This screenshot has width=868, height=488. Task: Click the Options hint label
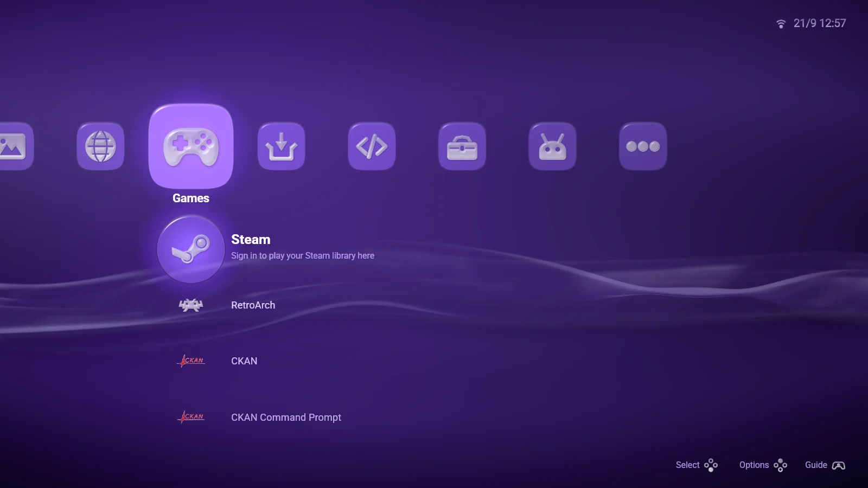point(754,465)
